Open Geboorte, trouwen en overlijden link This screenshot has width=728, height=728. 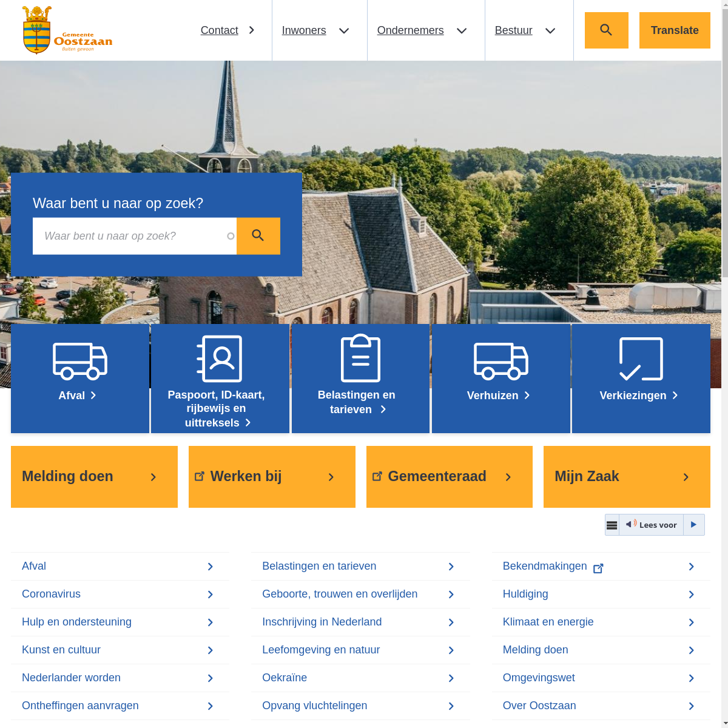click(x=340, y=594)
